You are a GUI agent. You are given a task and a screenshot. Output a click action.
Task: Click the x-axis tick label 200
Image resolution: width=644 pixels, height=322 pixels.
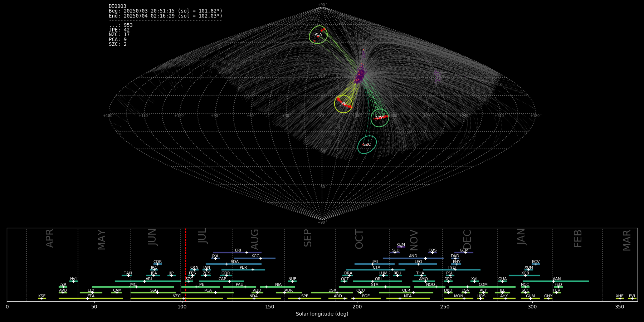tap(357, 307)
